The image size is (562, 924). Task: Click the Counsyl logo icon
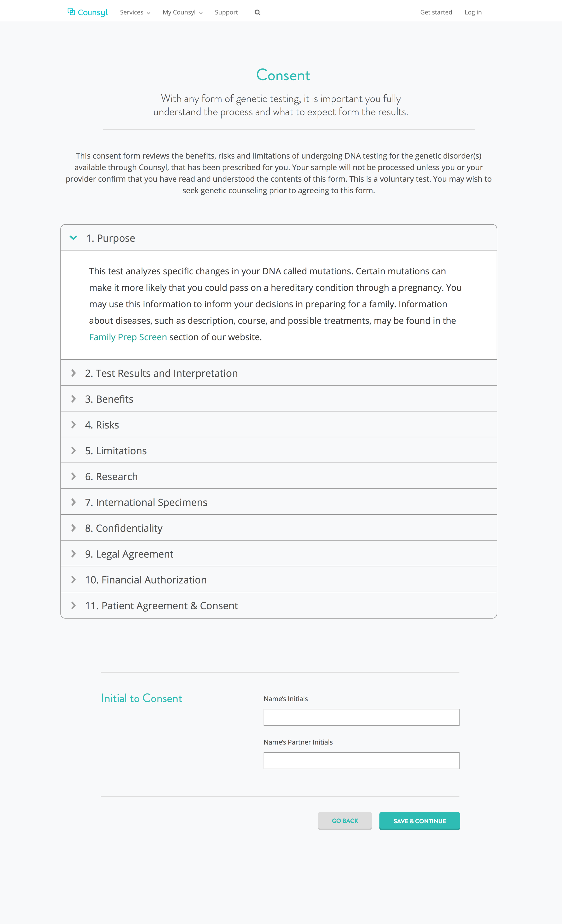(x=71, y=12)
